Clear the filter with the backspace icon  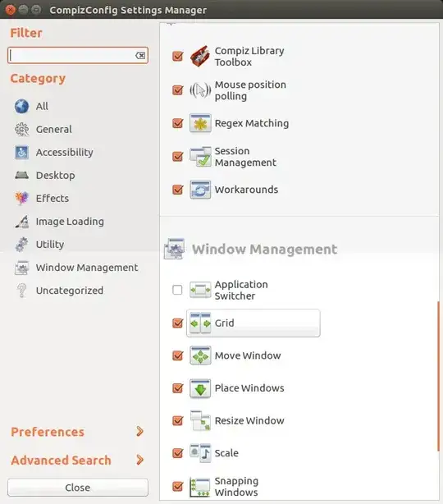(x=140, y=56)
